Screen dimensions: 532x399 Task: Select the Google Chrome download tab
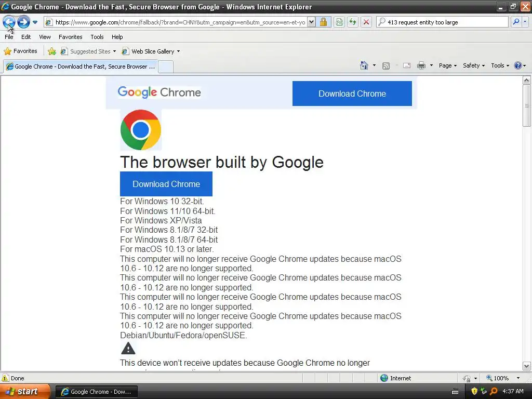[81, 66]
